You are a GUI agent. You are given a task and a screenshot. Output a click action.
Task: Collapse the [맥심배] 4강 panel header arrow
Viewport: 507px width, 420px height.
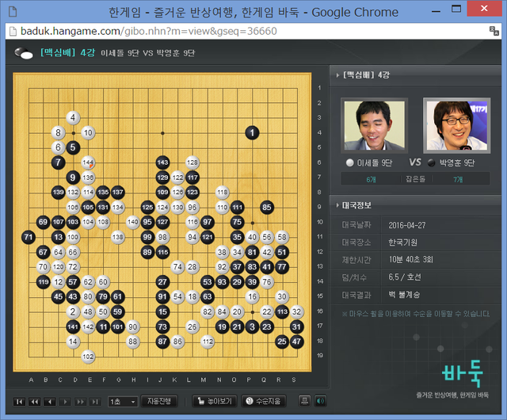coord(337,75)
